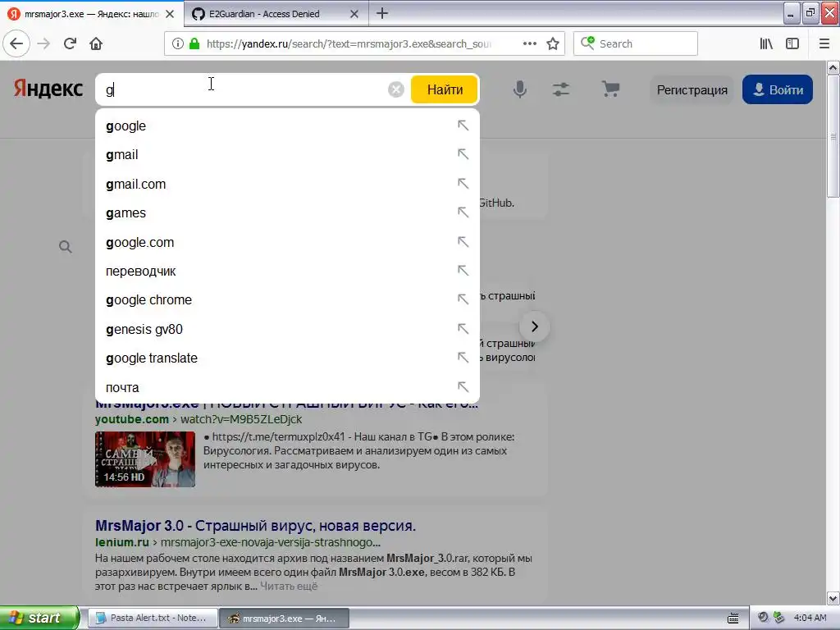Insert 'google chrome' suggestion using its arrow
Image resolution: width=840 pixels, height=630 pixels.
[463, 299]
